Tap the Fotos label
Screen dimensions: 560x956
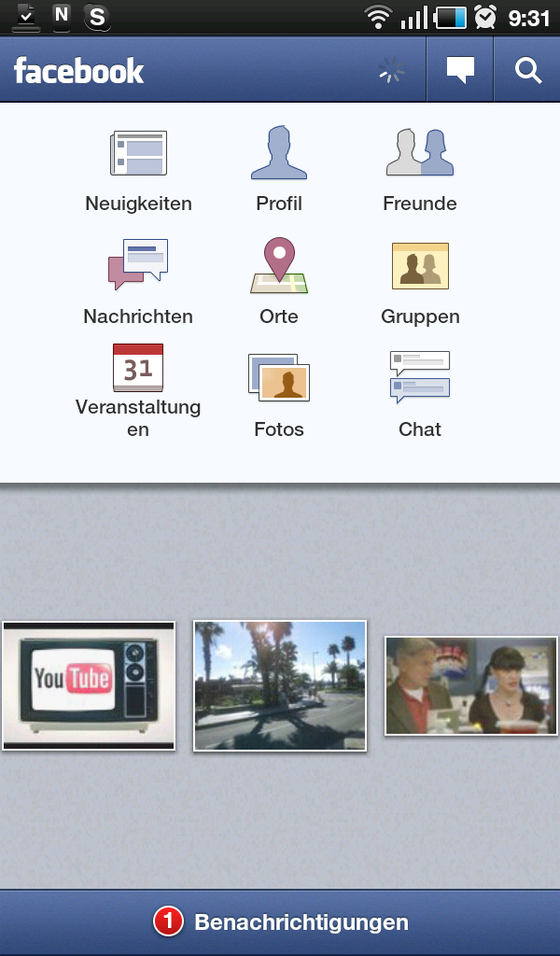(279, 429)
